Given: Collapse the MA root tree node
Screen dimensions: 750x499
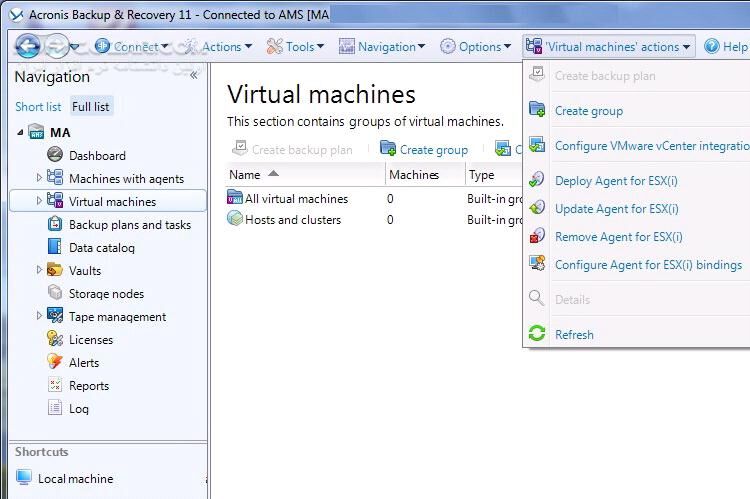Looking at the screenshot, I should click(20, 132).
